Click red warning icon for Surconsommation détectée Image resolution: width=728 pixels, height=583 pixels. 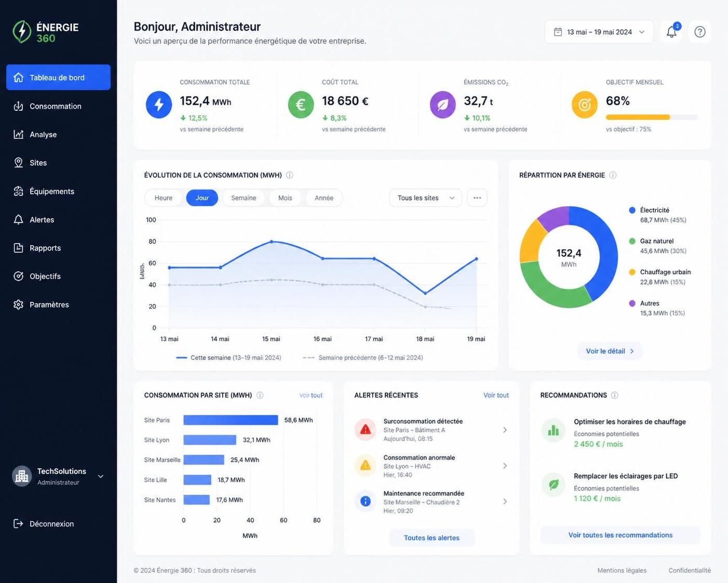(x=366, y=430)
